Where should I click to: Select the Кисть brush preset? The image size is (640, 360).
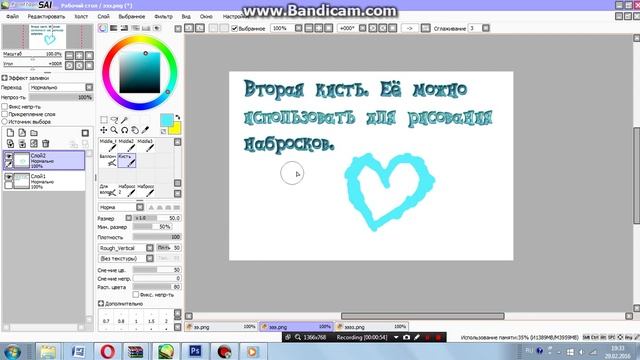point(127,160)
